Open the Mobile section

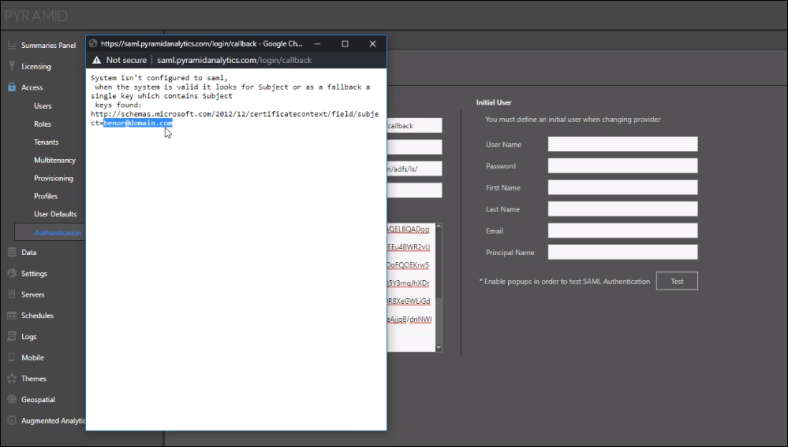click(32, 357)
